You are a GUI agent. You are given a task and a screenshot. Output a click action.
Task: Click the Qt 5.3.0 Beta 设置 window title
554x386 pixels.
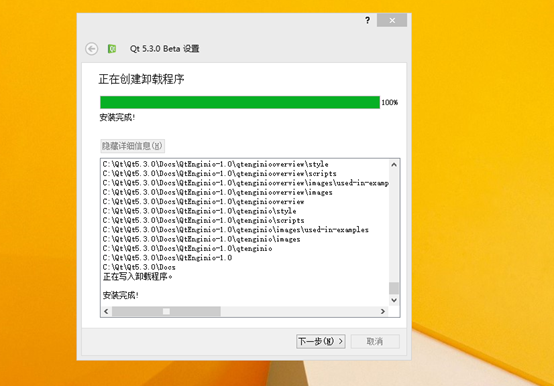coord(164,49)
